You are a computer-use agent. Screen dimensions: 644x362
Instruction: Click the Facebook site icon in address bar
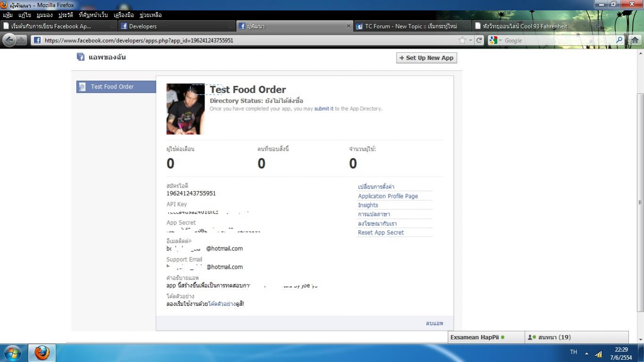[37, 41]
